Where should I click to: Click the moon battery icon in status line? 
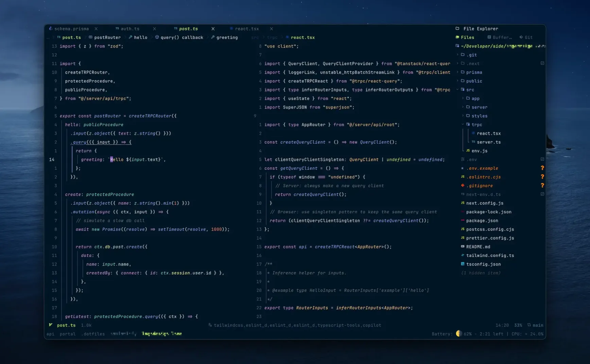tap(459, 334)
